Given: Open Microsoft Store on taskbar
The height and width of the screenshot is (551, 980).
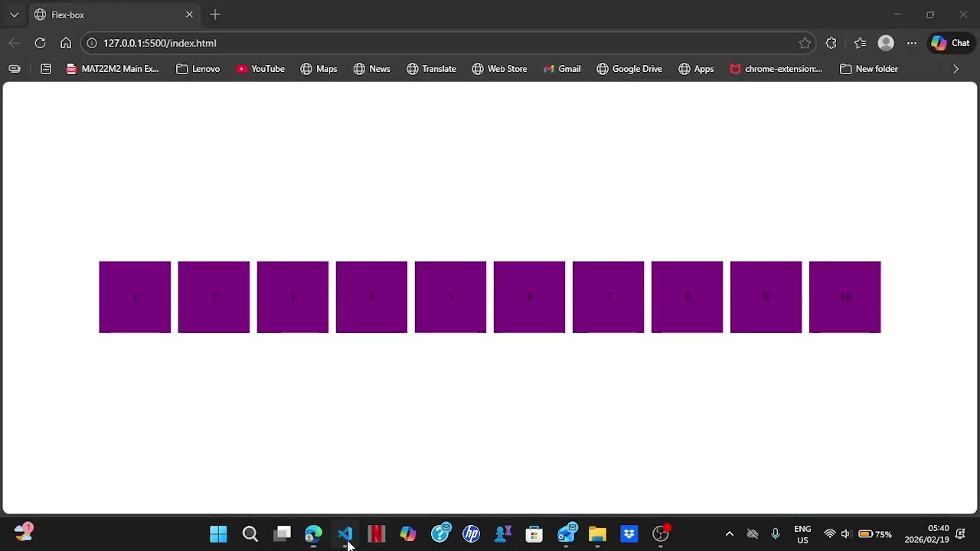Looking at the screenshot, I should tap(534, 534).
